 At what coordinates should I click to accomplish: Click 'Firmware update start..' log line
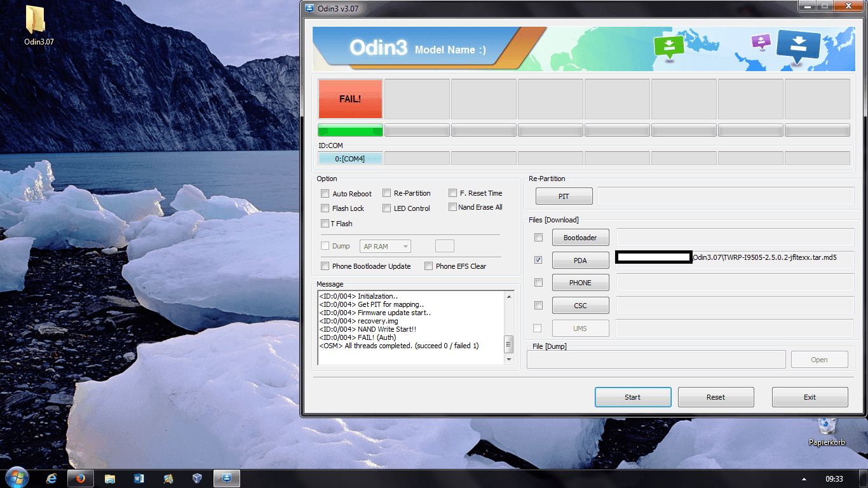[x=375, y=313]
